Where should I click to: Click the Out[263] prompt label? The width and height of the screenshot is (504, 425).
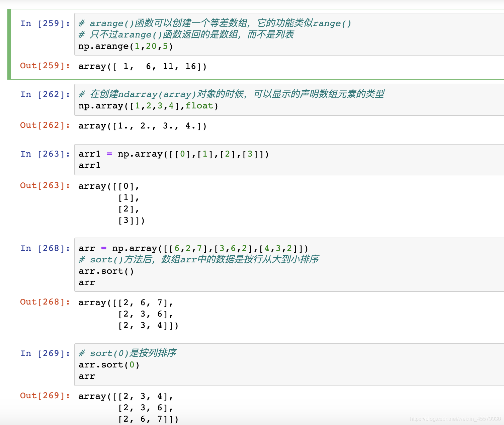click(45, 185)
